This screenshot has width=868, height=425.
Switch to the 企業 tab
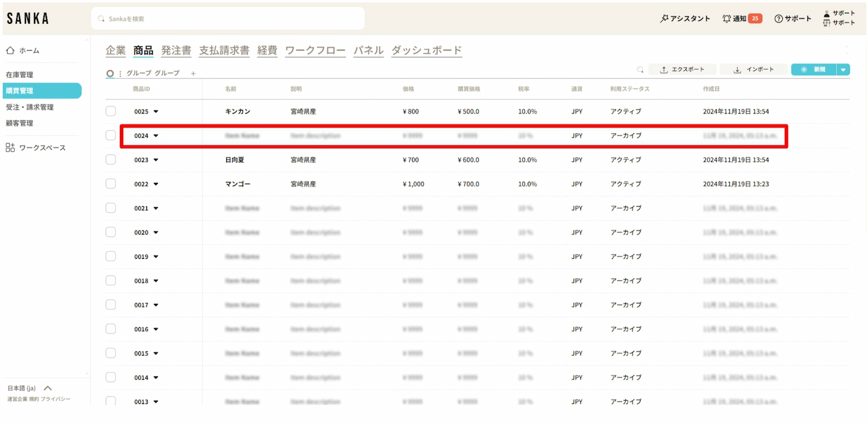click(116, 50)
